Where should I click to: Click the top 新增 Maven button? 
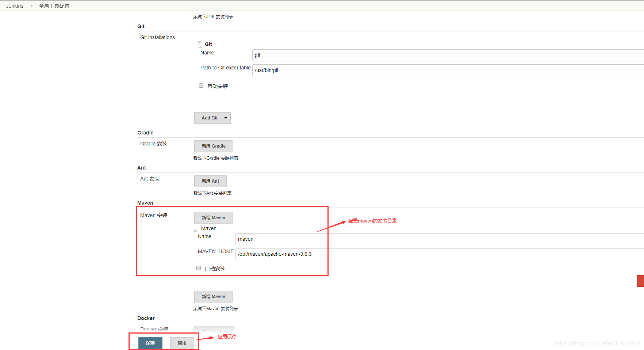point(213,218)
